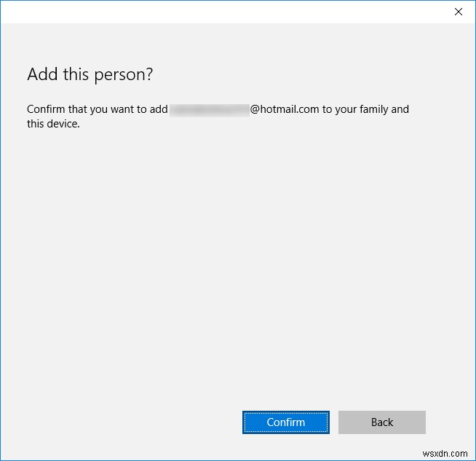Viewport: 476px width, 461px height.
Task: Click the 'Add this person?' heading
Action: point(90,74)
